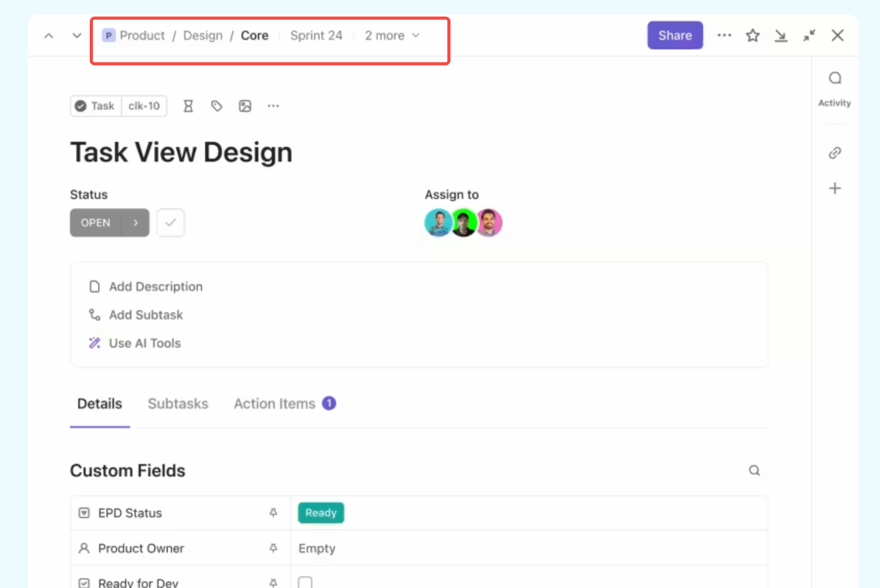Screen dimensions: 880x588
Task: Search custom fields with magnifier icon
Action: [x=754, y=470]
